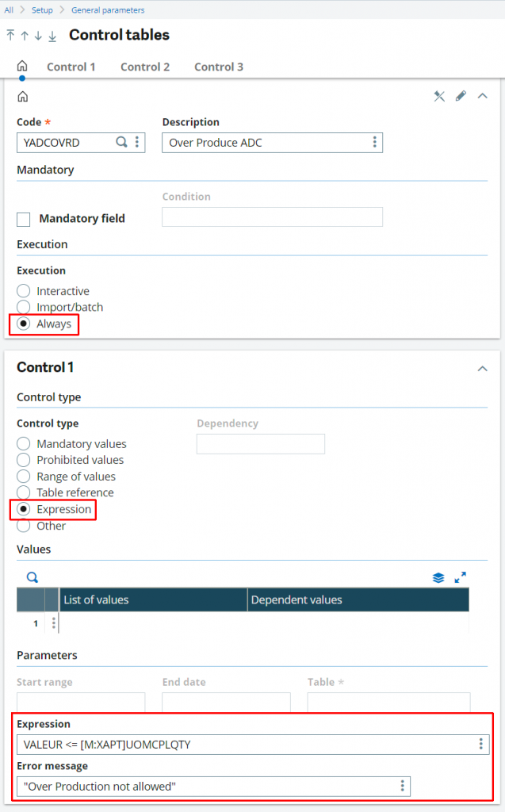
Task: Open the Control 3 tab
Action: tap(219, 67)
